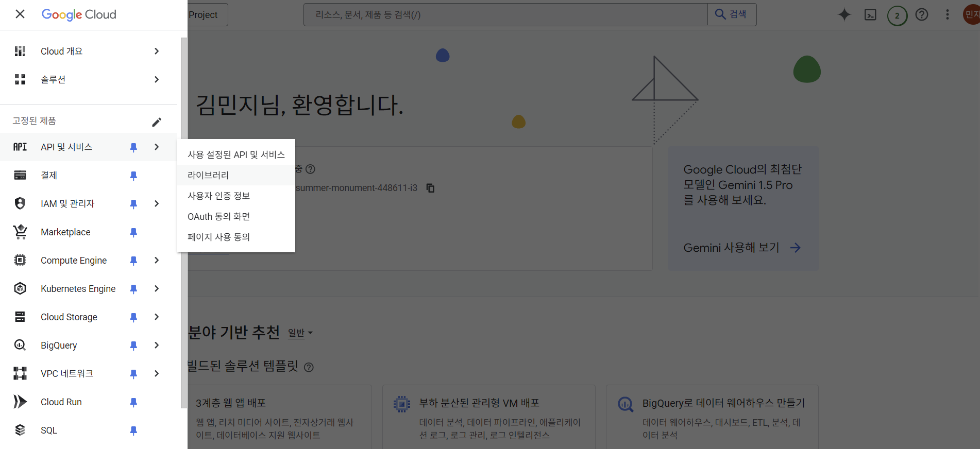Unpin IAM 및 관리자
Image resolution: width=980 pixels, height=449 pixels.
click(x=133, y=204)
